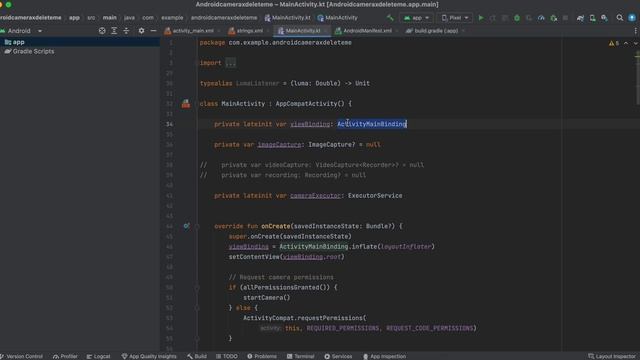Click the highlighted ActivityMainBinding type
The width and height of the screenshot is (640, 360).
(372, 124)
